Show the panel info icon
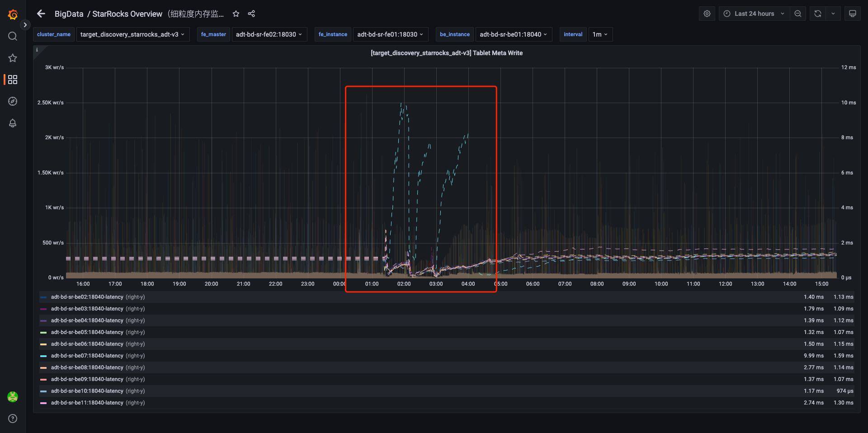 click(x=37, y=50)
